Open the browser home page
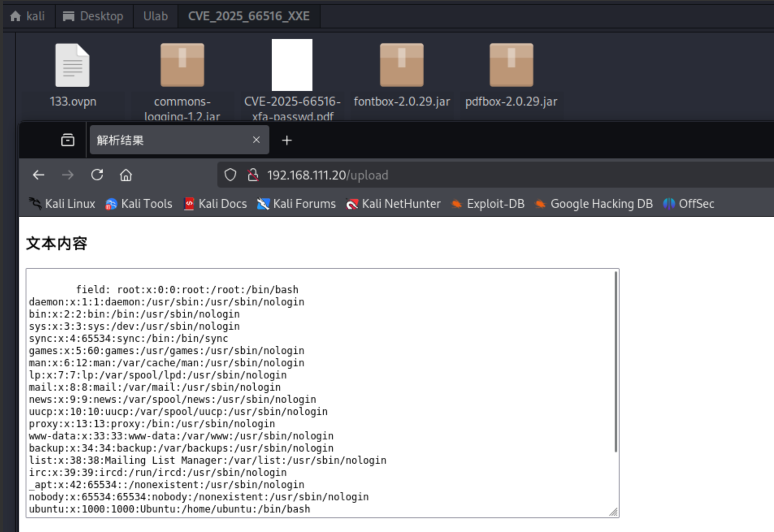Image resolution: width=774 pixels, height=532 pixels. (x=126, y=175)
